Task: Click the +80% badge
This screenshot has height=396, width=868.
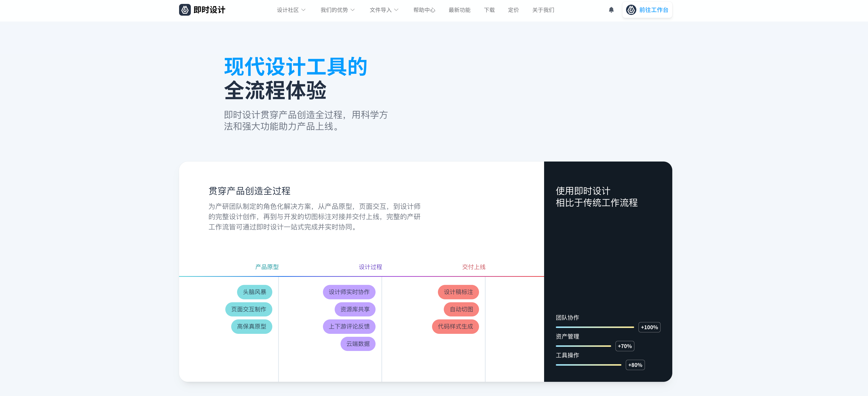Action: pos(635,365)
